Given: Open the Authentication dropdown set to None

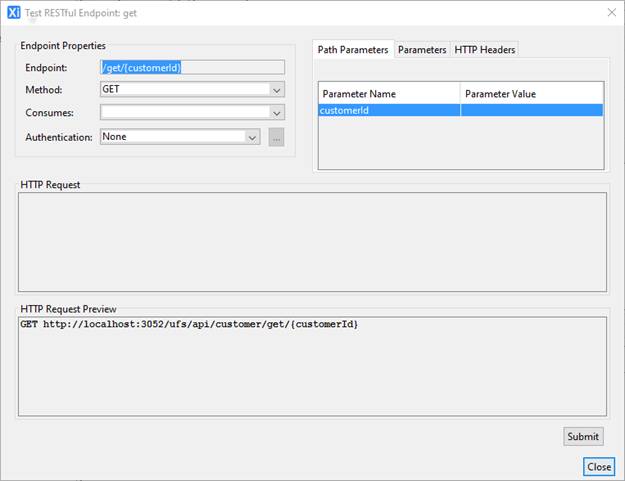Looking at the screenshot, I should pos(180,137).
